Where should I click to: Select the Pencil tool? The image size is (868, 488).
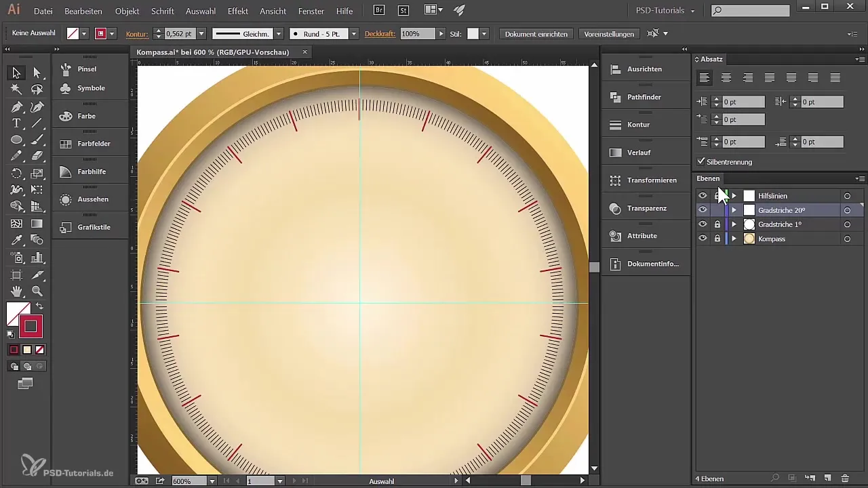pos(16,157)
